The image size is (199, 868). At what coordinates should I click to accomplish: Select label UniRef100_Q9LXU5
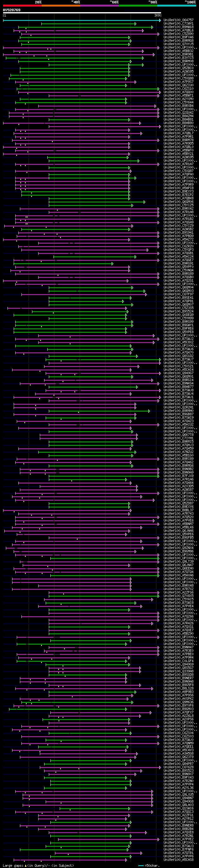click(178, 794)
